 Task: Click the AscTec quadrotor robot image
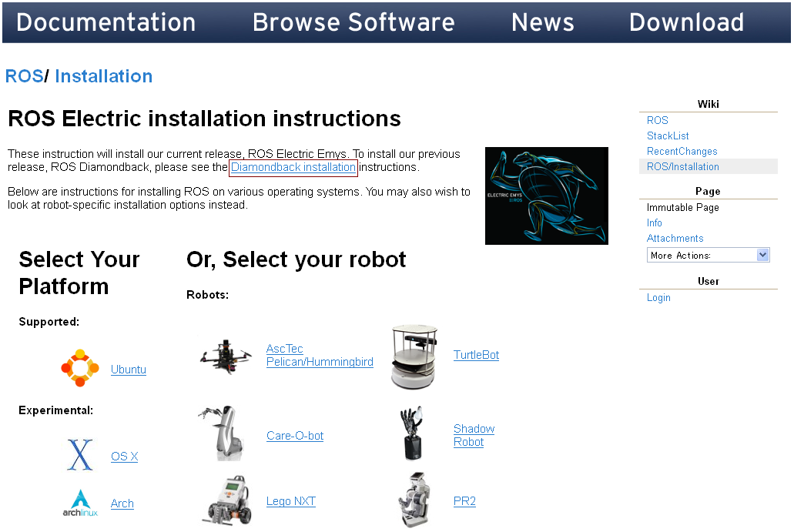click(x=226, y=356)
